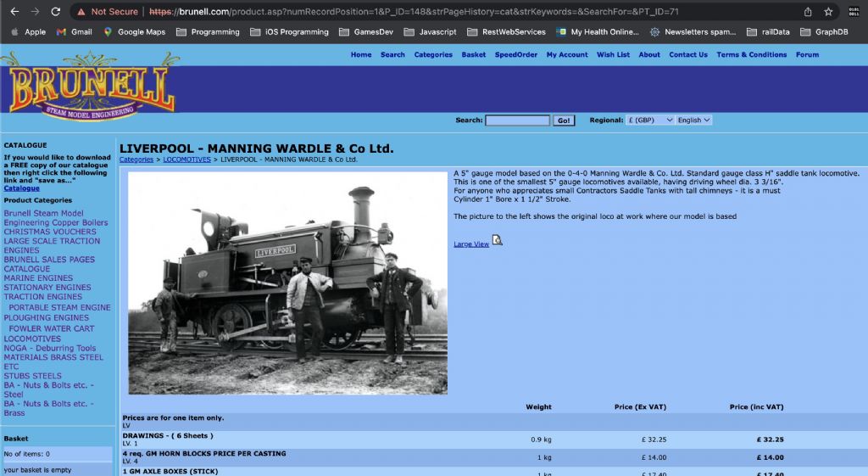Click the LOCOMOTIVES breadcrumb link

[x=186, y=160]
